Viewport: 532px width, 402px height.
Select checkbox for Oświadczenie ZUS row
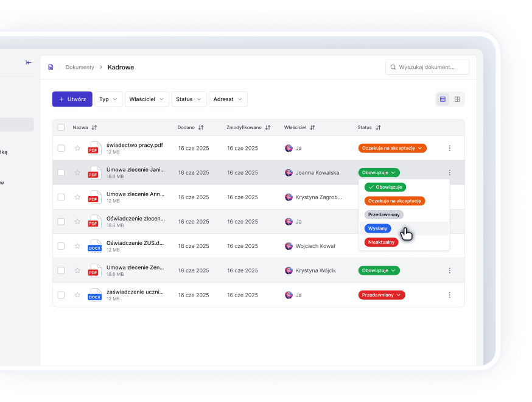(61, 246)
